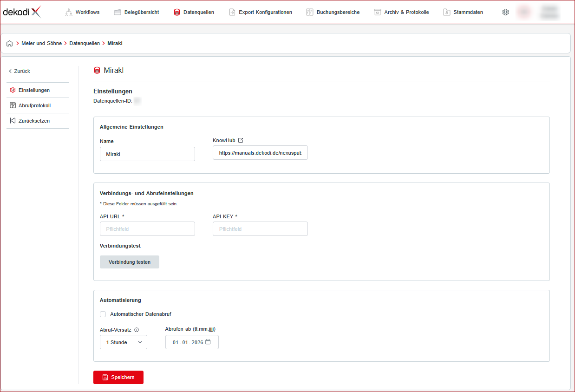
Task: Click the Abrufen ab date field
Action: click(x=192, y=342)
